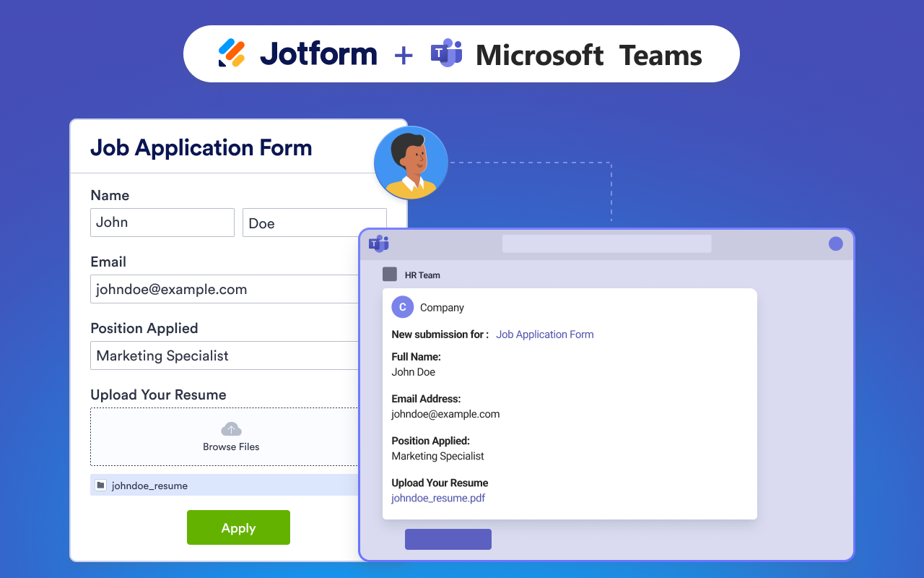Click the Microsoft Teams logo in banner
This screenshot has height=578, width=924.
click(x=446, y=53)
